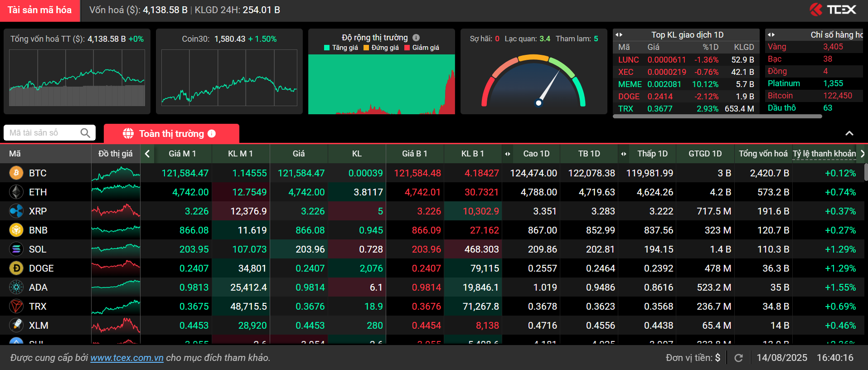Click the BNB coin icon
The width and height of the screenshot is (868, 370).
point(16,230)
